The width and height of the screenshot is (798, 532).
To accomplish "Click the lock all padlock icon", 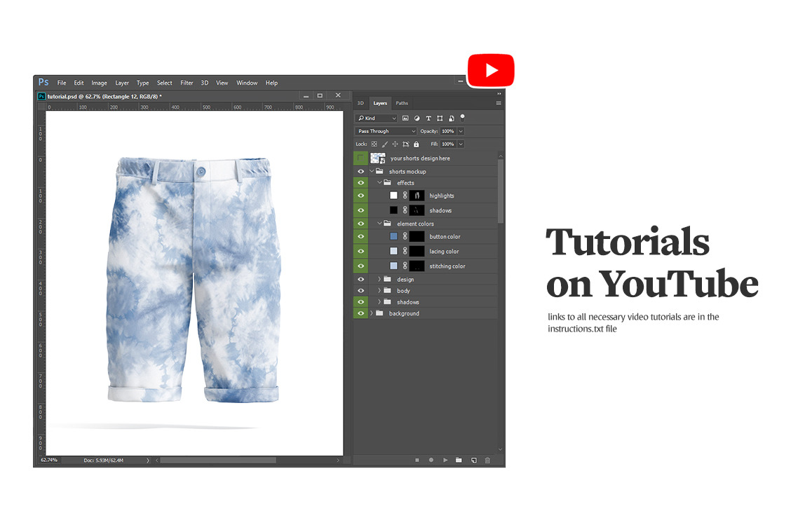I will (416, 144).
